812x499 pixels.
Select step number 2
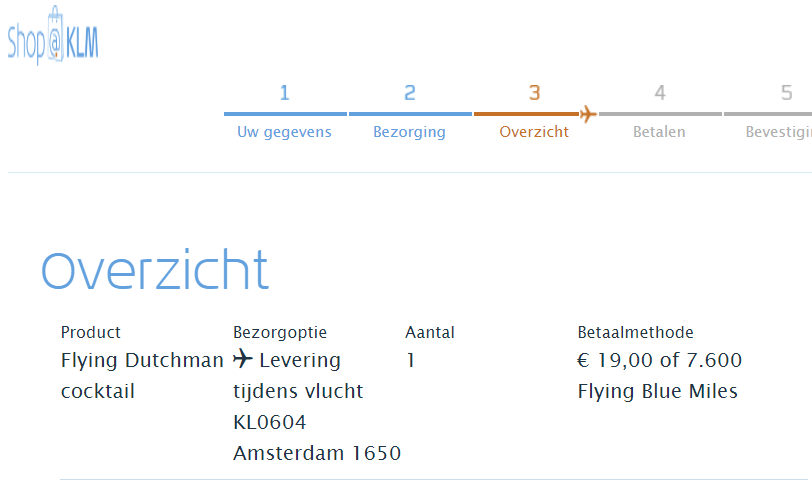(410, 94)
